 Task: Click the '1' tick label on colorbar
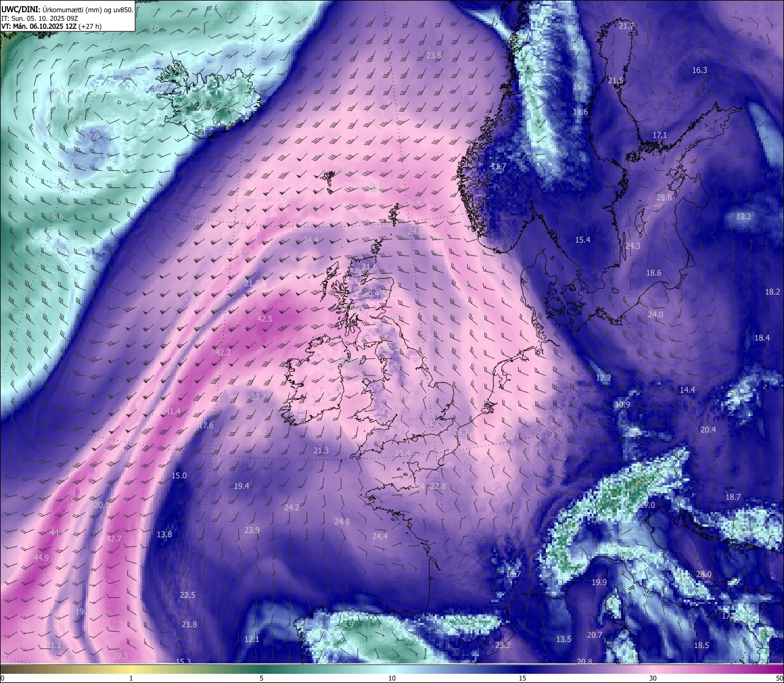click(x=131, y=677)
